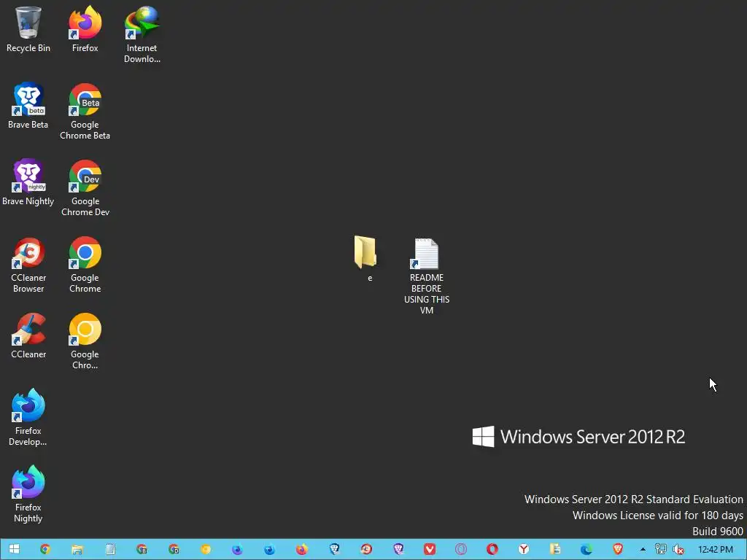
Task: Open the yellow file manager taskbar icon beside Edge
Action: pos(555,550)
